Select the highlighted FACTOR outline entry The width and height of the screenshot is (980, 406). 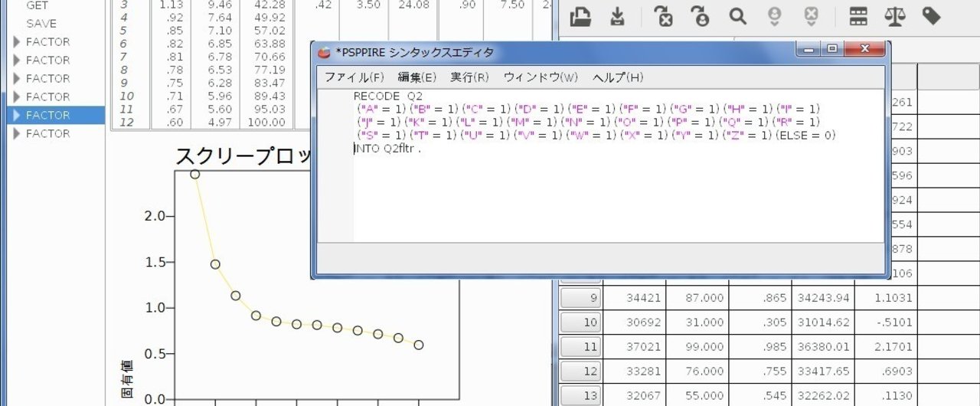[x=56, y=115]
